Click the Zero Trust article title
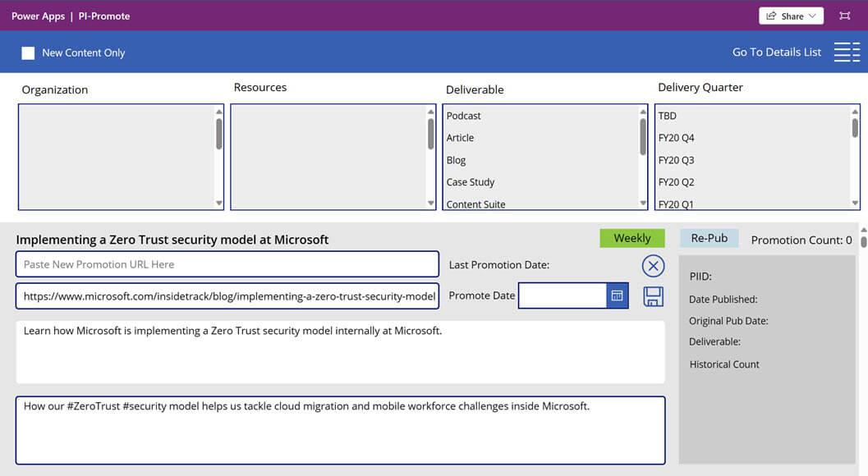Screen dimensions: 868x476 (x=172, y=240)
